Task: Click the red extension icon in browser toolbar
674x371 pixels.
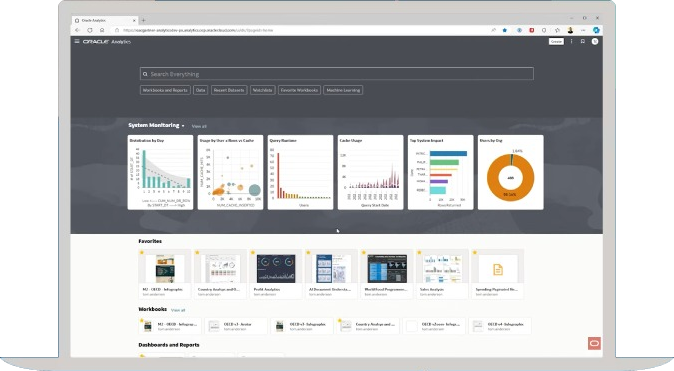Action: point(532,30)
